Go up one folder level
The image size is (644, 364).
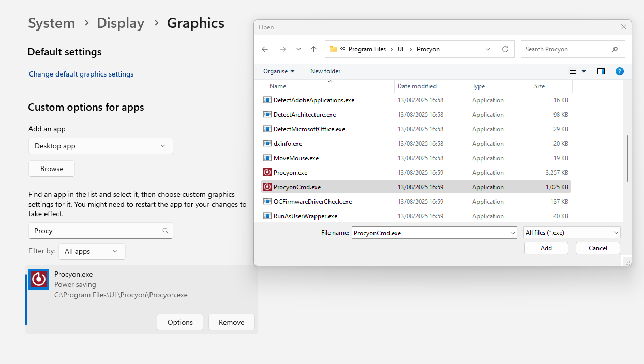pos(313,49)
